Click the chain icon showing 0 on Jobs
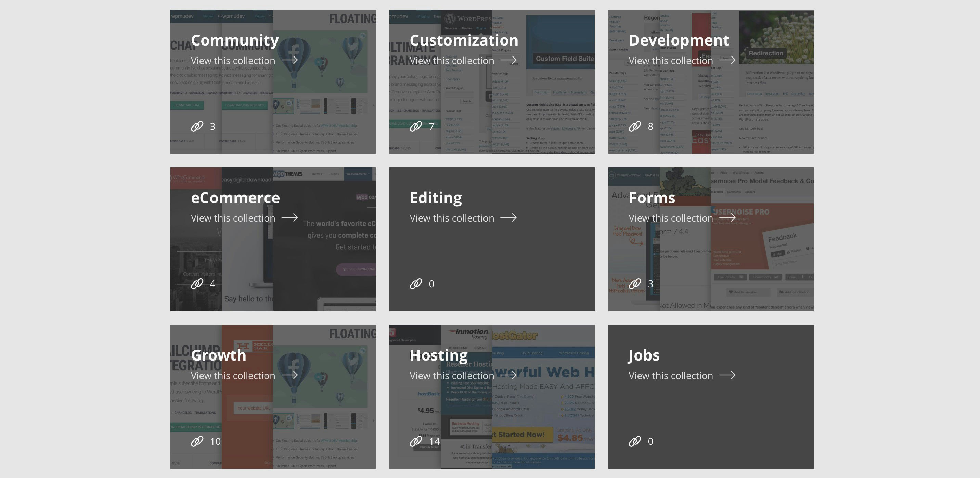The width and height of the screenshot is (980, 478). pos(635,441)
